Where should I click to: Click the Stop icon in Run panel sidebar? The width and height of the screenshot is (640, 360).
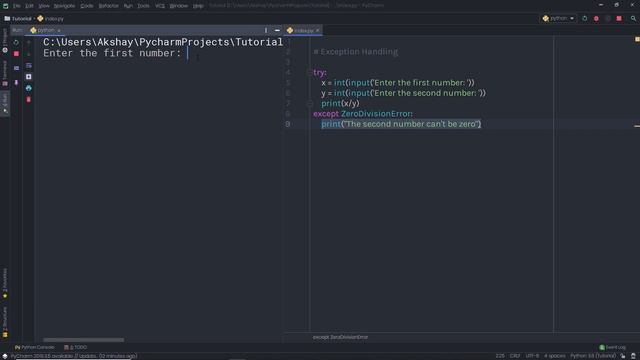(16, 54)
